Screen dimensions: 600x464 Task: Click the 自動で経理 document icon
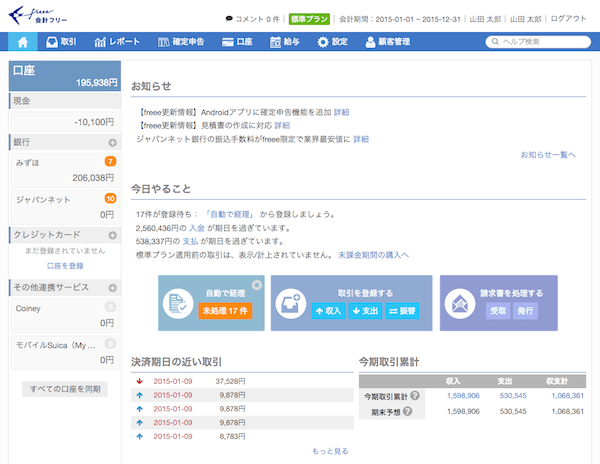(x=178, y=303)
